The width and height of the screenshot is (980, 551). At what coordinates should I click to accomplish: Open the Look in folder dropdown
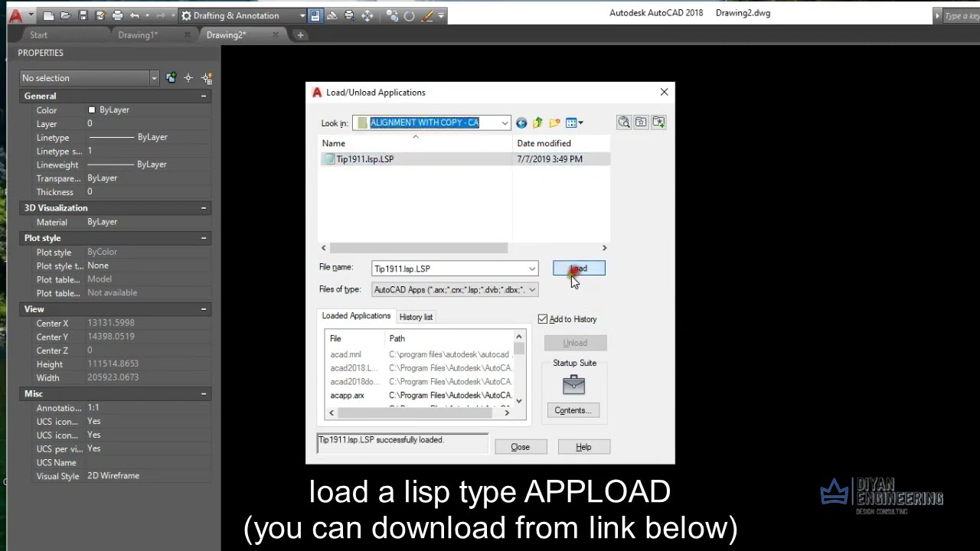pyautogui.click(x=432, y=122)
